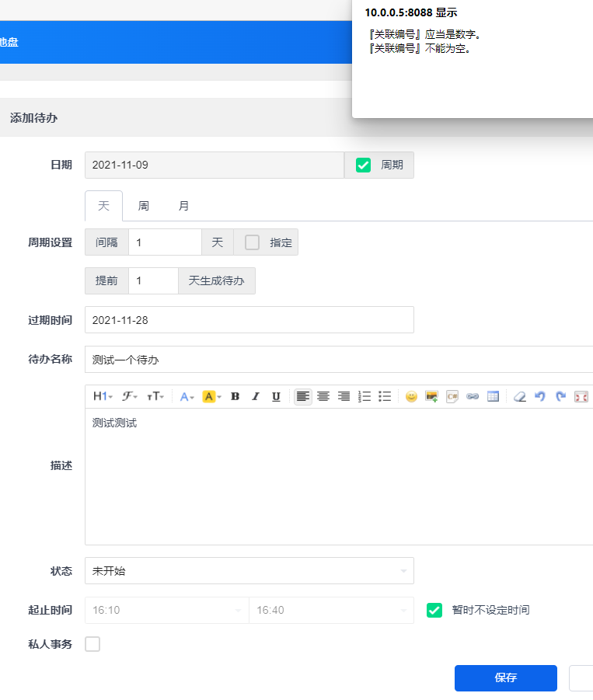The width and height of the screenshot is (593, 700).
Task: Click the 保存 button
Action: [505, 677]
